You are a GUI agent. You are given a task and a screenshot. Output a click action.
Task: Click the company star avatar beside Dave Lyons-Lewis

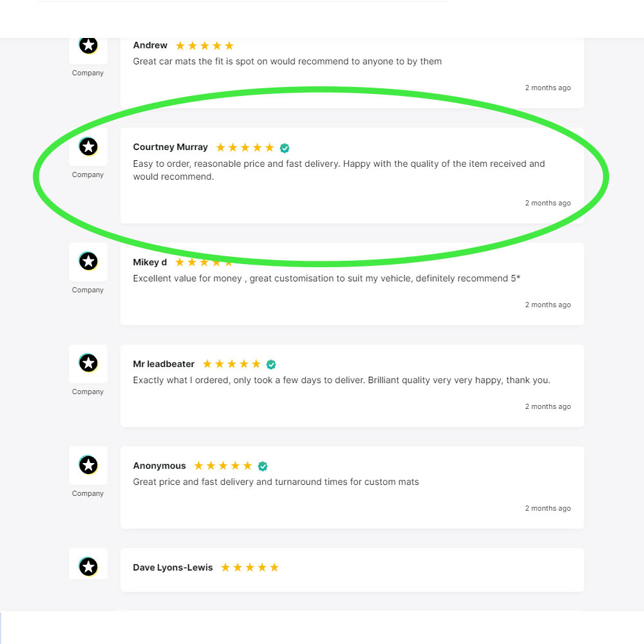click(x=88, y=567)
